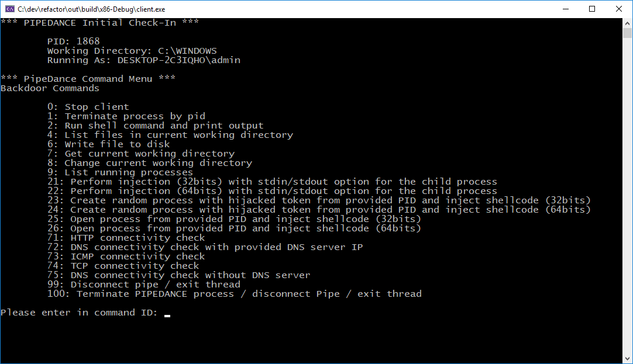
Task: Click the scrollbar down arrow
Action: point(628,359)
